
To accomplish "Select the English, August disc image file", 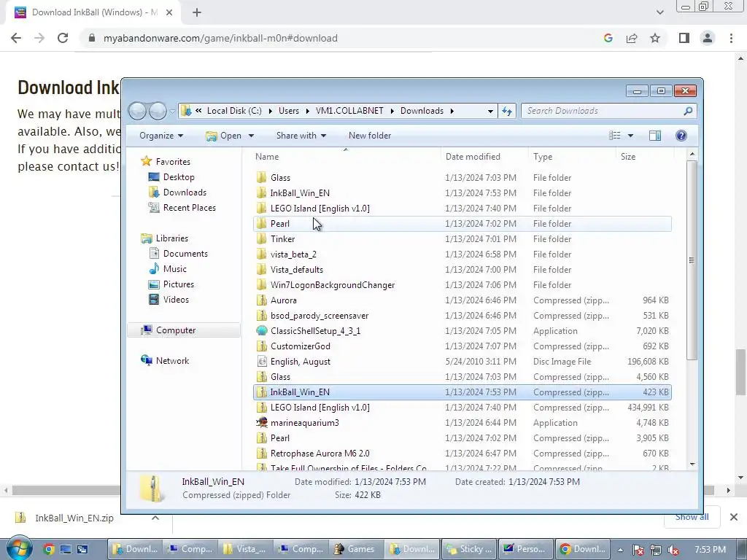I will (462, 362).
